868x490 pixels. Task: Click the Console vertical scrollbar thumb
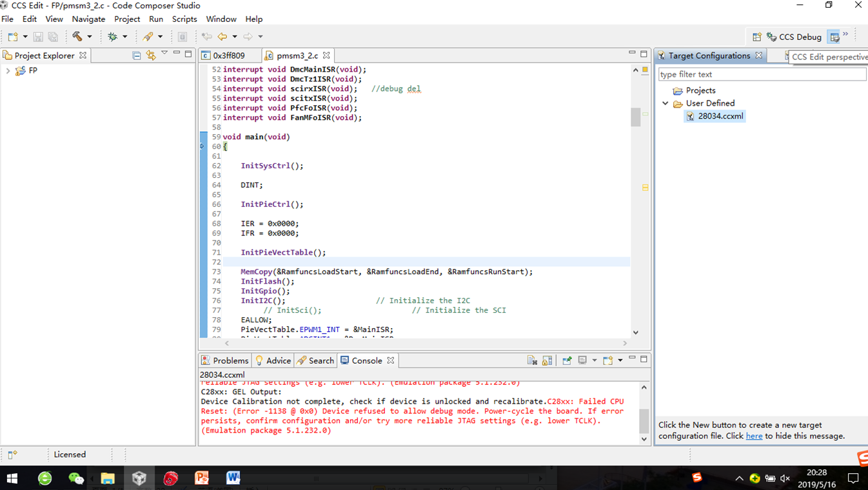pos(644,420)
